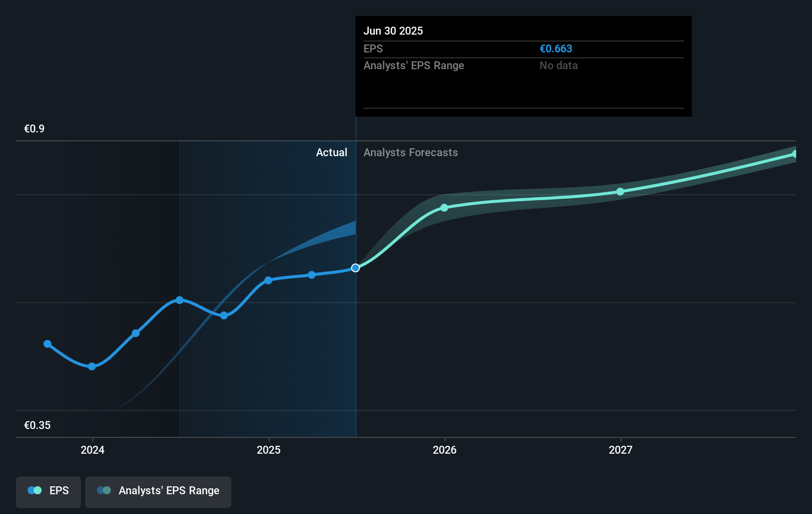Toggle the EPS series in the legend
The image size is (812, 514).
coord(48,491)
